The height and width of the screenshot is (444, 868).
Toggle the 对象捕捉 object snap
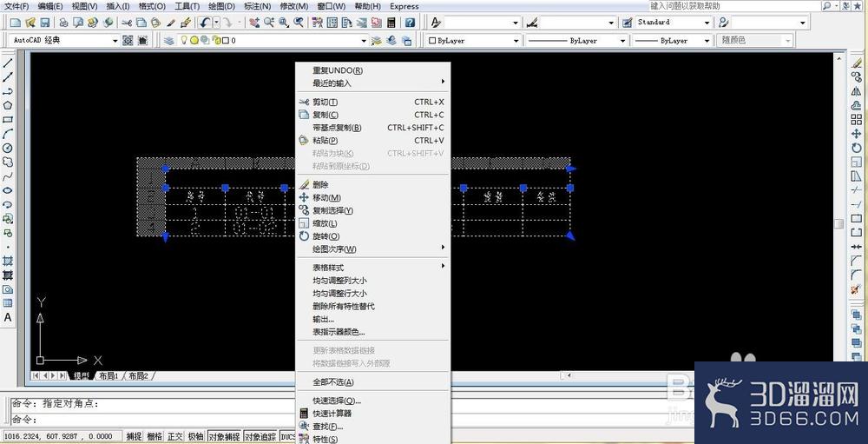tap(224, 437)
